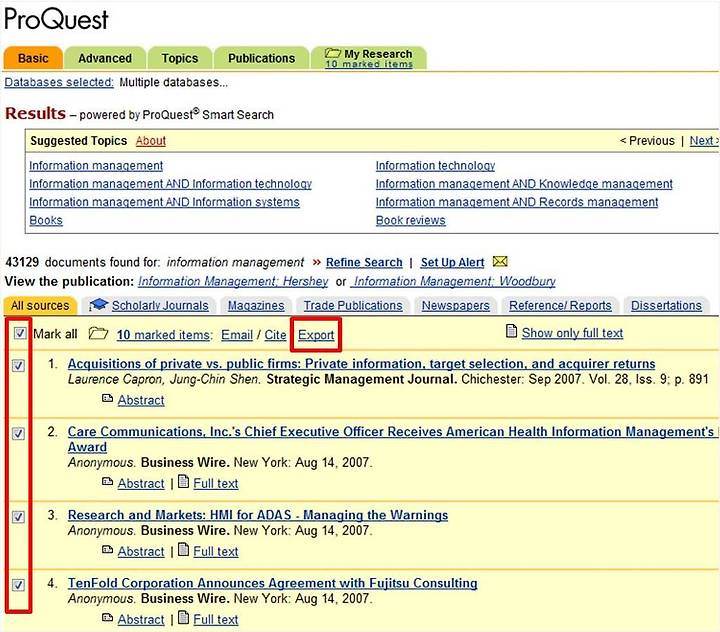Click the Refine Search link
This screenshot has width=720, height=632.
point(364,262)
